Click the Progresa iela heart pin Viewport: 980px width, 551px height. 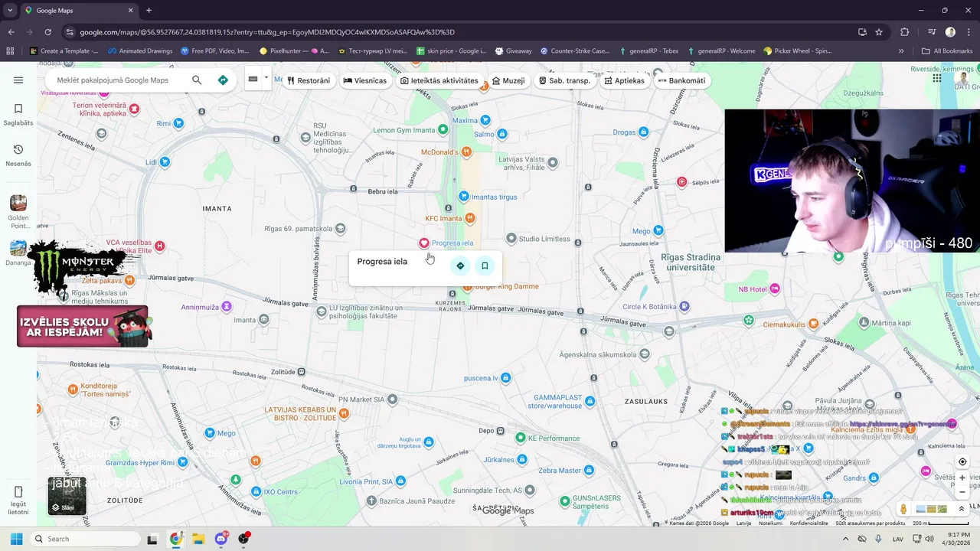click(x=423, y=243)
